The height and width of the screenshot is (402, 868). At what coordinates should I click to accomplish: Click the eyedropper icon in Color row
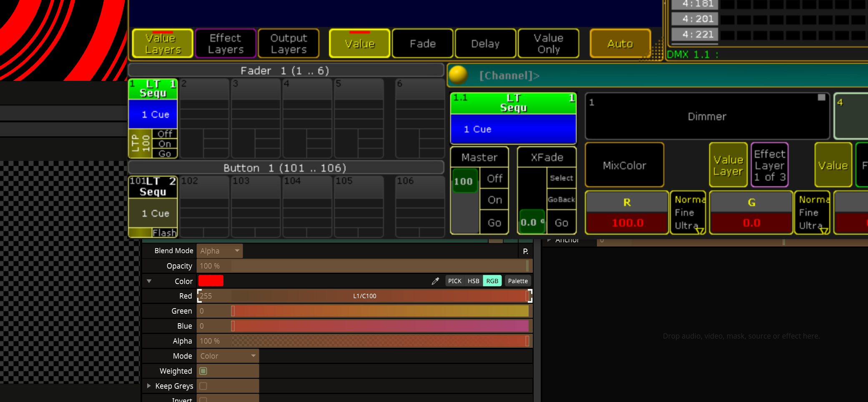[435, 281]
